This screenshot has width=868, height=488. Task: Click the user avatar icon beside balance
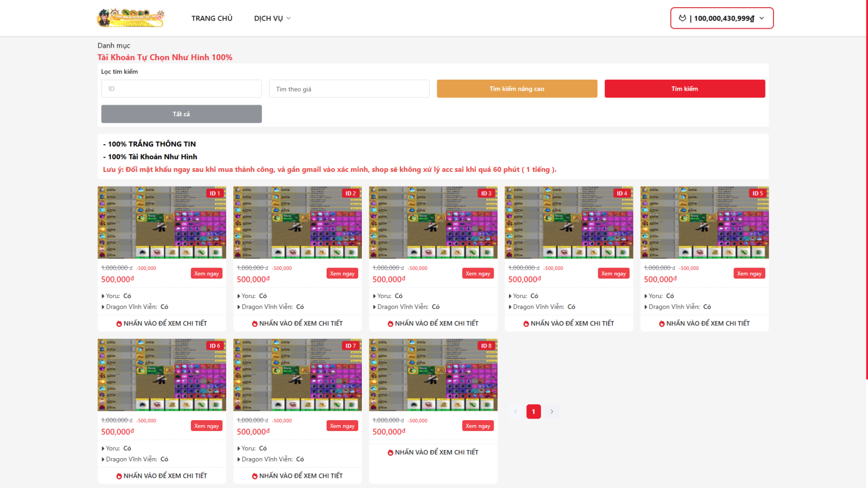click(682, 18)
